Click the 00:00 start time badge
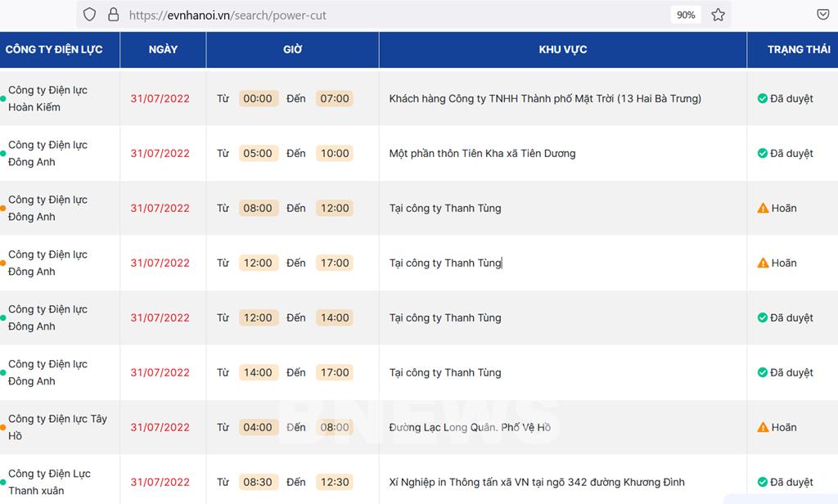This screenshot has width=838, height=504. pos(258,98)
